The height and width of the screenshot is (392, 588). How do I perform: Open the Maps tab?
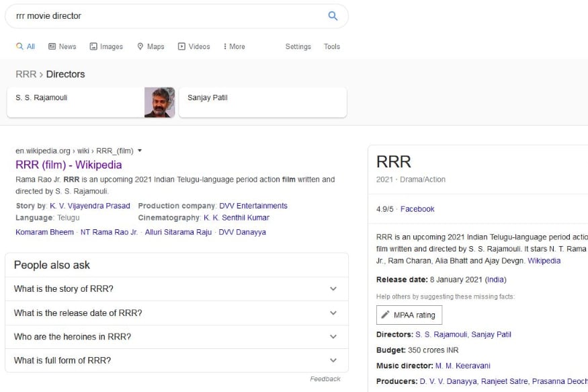(151, 46)
